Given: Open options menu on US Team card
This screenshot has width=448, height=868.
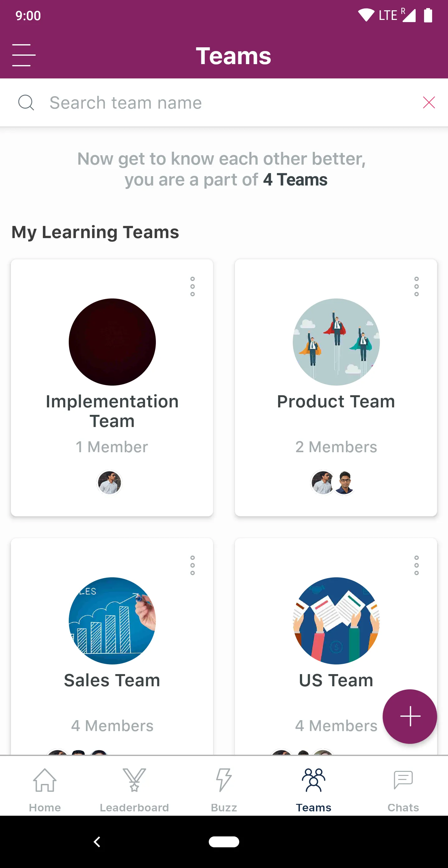Looking at the screenshot, I should click(416, 565).
